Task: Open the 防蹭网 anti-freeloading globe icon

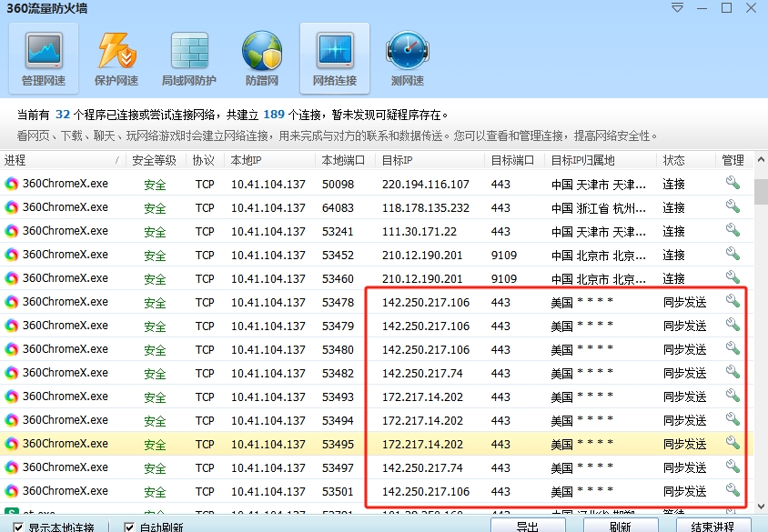Action: (x=262, y=58)
